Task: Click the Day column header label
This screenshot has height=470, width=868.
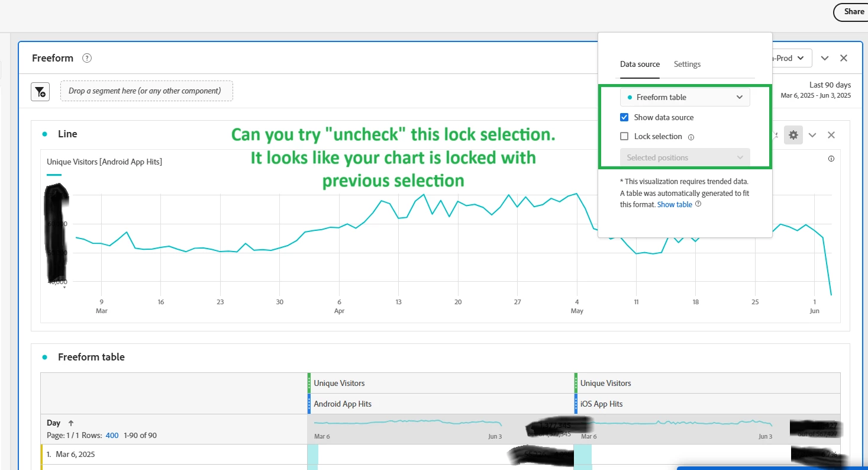Action: (53, 423)
